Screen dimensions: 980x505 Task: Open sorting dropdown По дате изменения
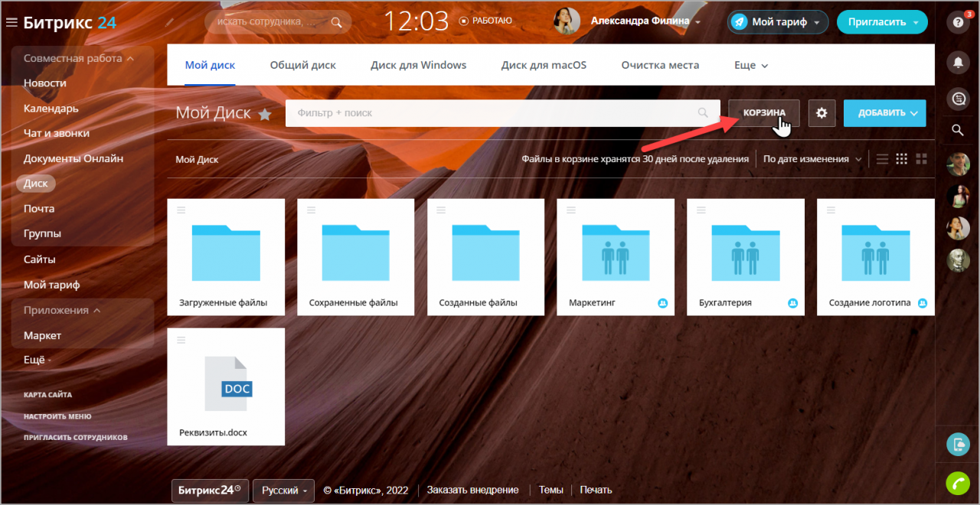(812, 159)
